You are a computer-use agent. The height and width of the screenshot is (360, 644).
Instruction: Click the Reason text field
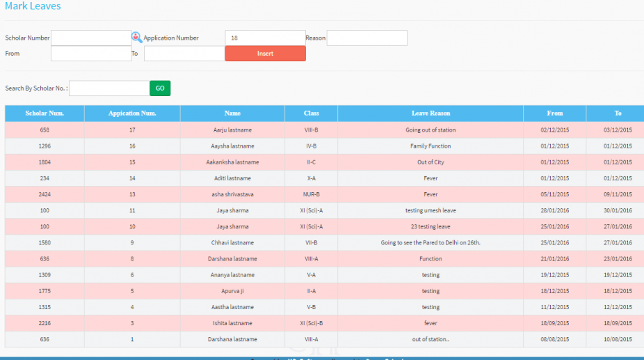point(367,38)
